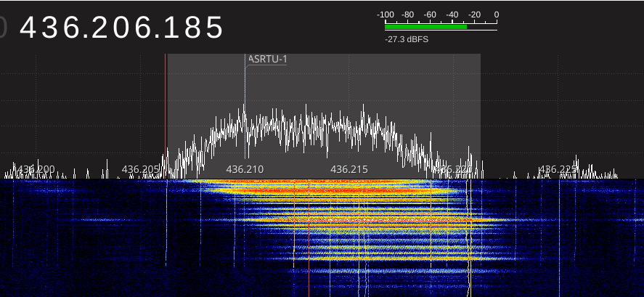Tune to the 436.215 axis label
644x297 pixels.
(x=349, y=169)
